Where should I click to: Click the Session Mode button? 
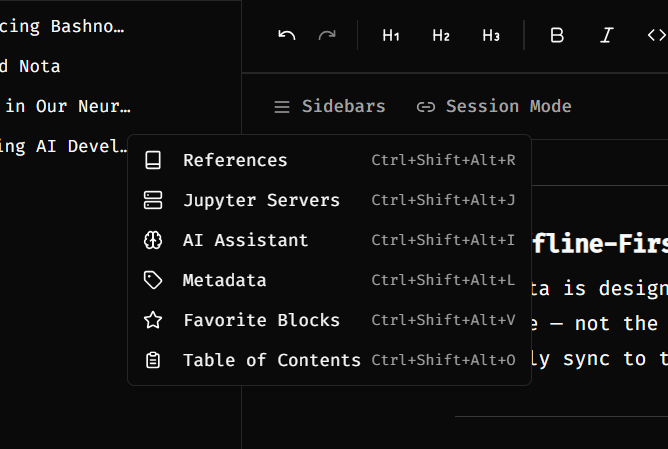click(x=494, y=106)
